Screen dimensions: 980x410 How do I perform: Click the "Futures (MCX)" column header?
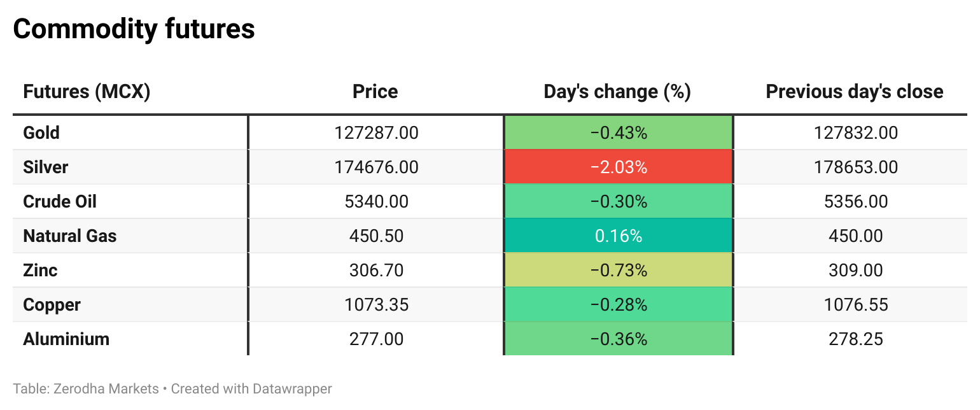click(87, 92)
